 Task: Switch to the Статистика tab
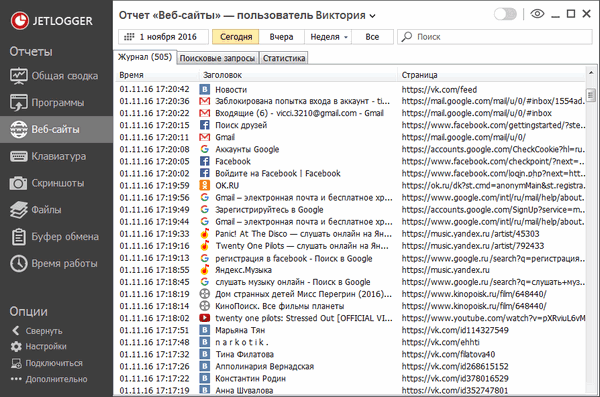tap(284, 58)
